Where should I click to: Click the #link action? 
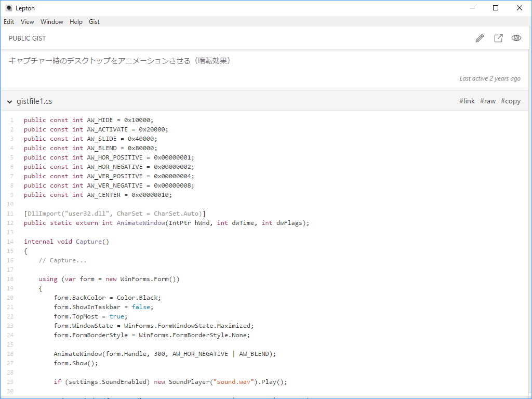(x=466, y=101)
